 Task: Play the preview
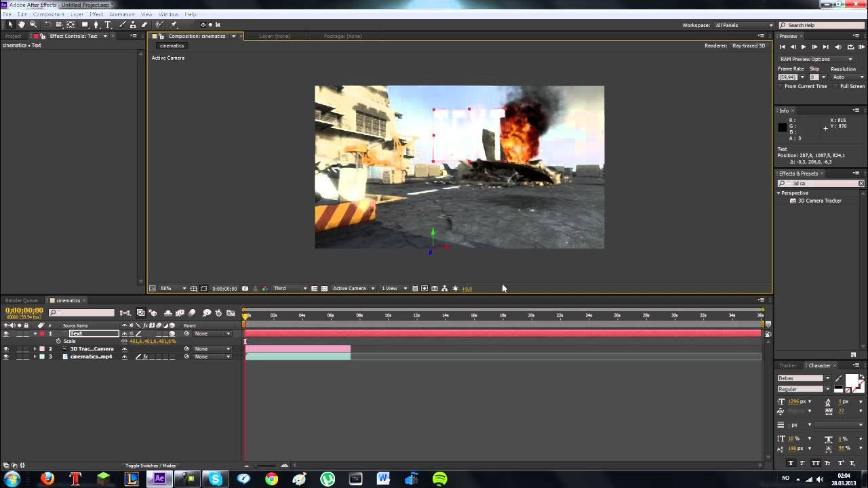(804, 47)
